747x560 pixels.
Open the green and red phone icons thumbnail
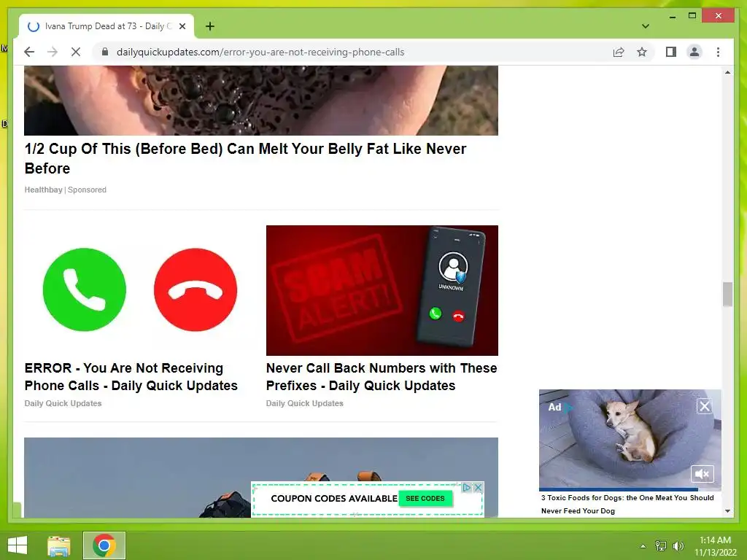click(140, 290)
